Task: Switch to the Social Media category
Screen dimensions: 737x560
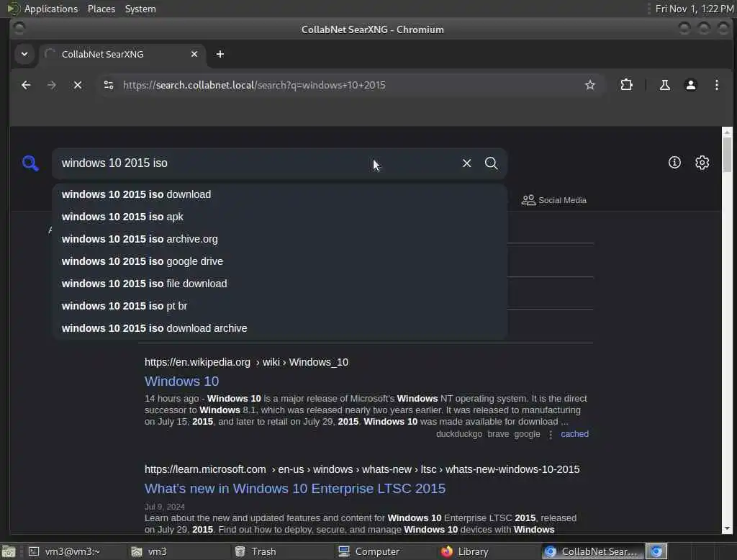Action: point(553,200)
